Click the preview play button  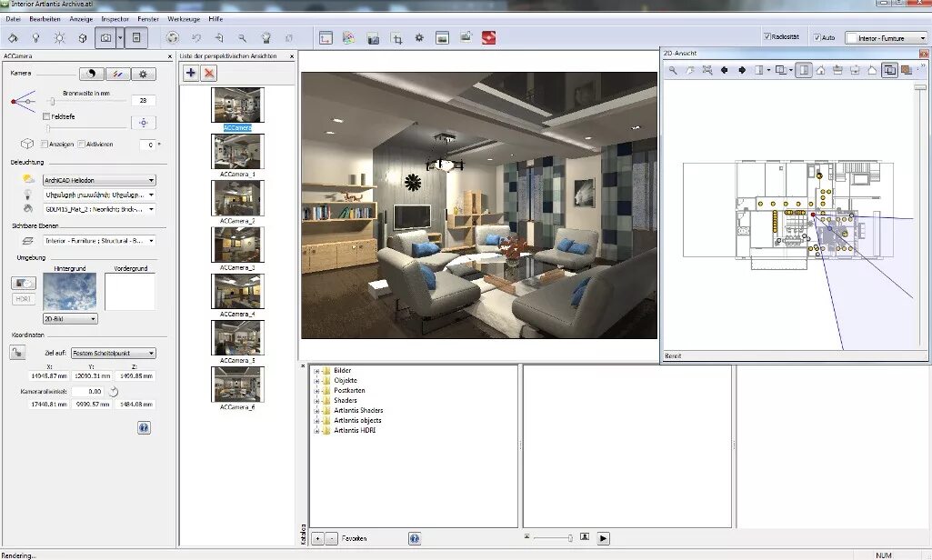[603, 538]
